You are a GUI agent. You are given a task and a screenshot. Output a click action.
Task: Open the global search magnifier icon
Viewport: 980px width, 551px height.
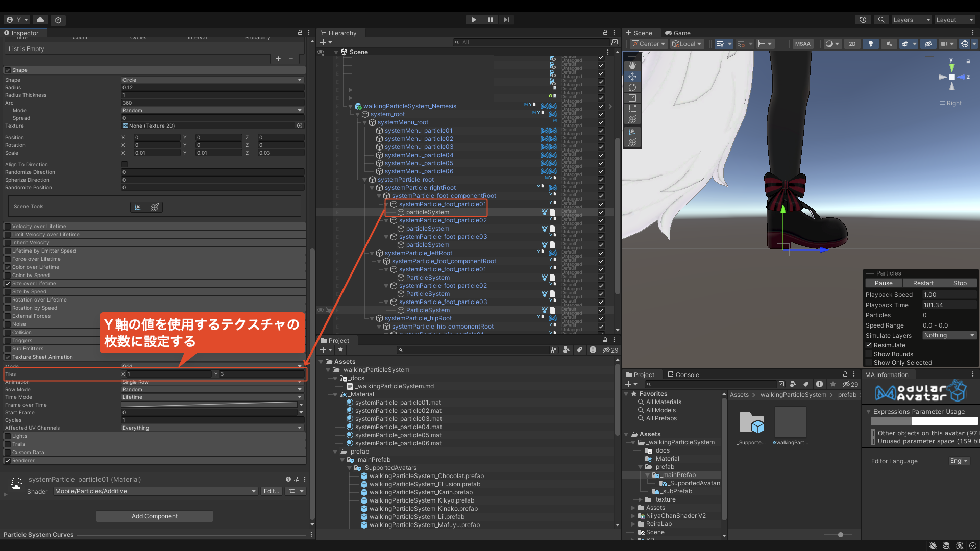881,20
